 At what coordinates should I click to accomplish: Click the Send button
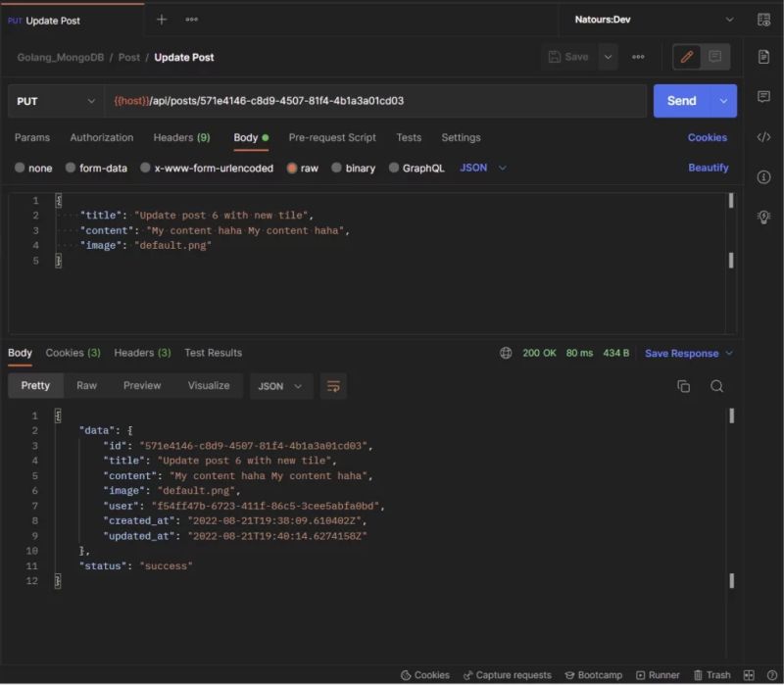[x=684, y=102]
